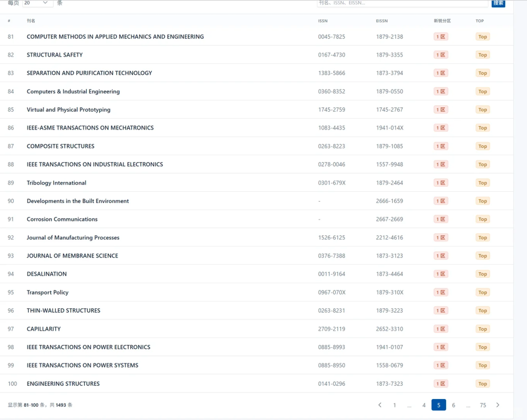This screenshot has height=420, width=527.
Task: Select Corrosion Communications journal name
Action: coord(62,219)
